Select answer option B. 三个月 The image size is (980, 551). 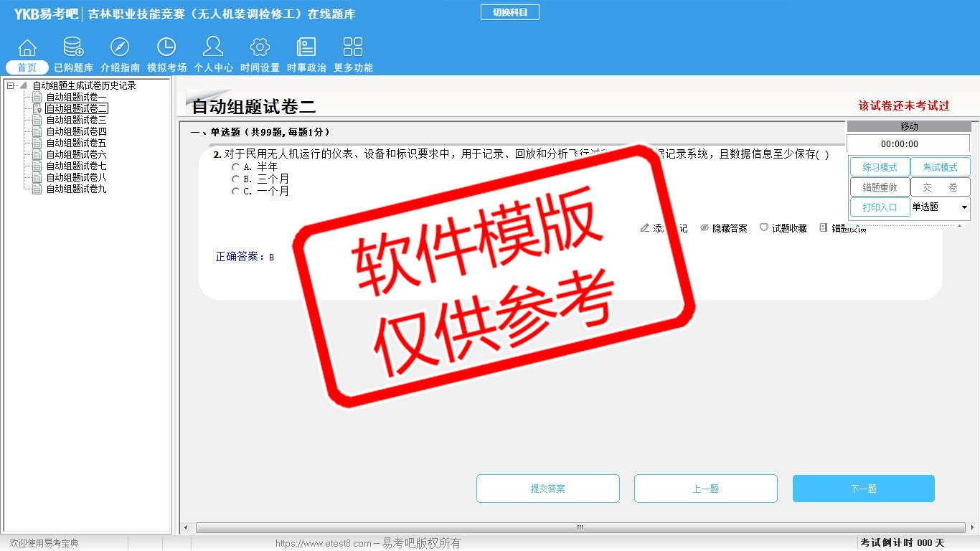pos(235,179)
